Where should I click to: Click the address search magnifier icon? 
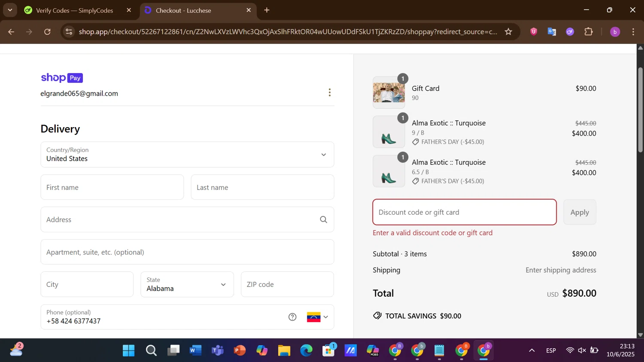324,220
